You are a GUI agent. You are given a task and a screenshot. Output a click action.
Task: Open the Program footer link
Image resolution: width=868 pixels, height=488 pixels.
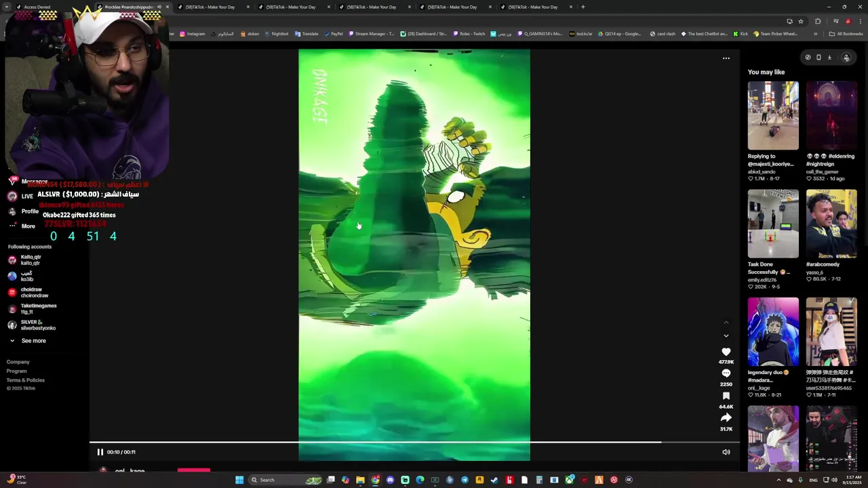[17, 371]
